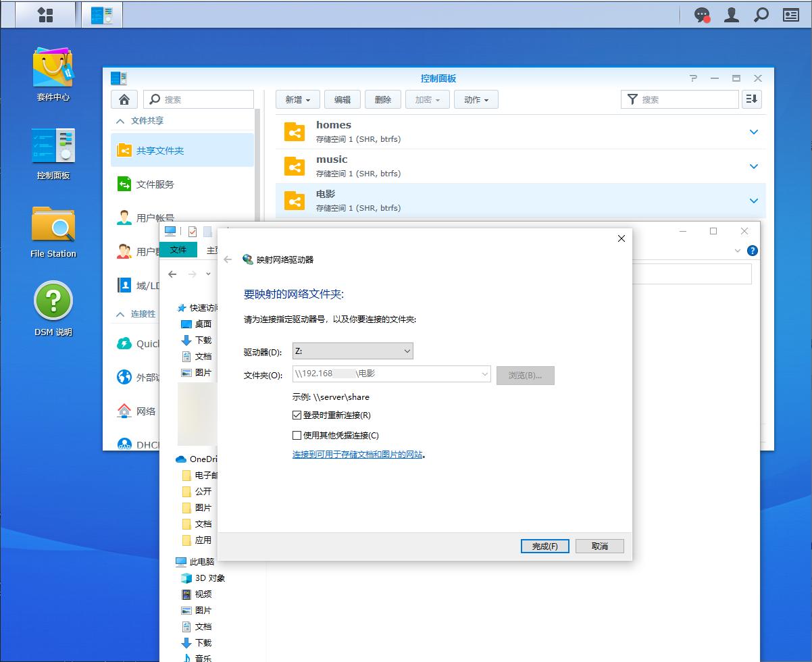Click the notifications chat bubble icon
The image size is (812, 662).
[703, 15]
